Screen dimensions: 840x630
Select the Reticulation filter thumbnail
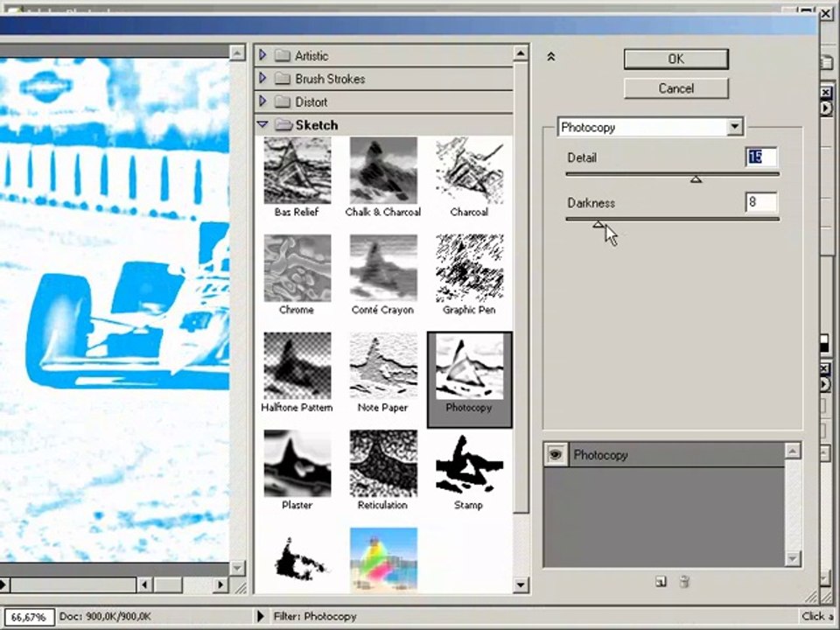(x=383, y=464)
